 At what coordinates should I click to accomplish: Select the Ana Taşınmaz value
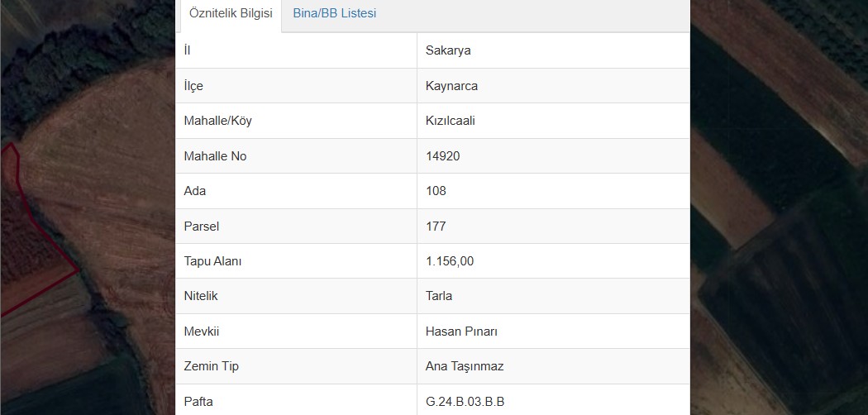click(465, 366)
